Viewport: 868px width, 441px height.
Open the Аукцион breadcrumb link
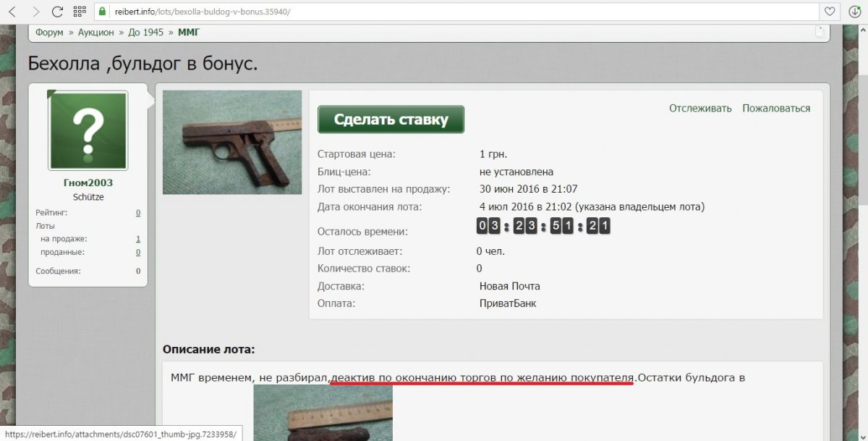pyautogui.click(x=95, y=33)
